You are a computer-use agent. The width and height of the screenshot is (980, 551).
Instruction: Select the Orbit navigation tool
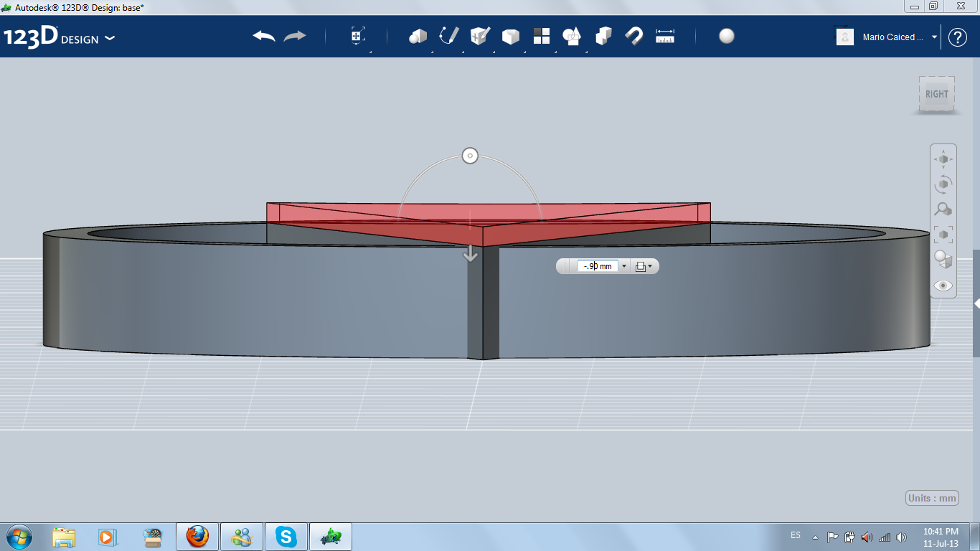point(943,184)
